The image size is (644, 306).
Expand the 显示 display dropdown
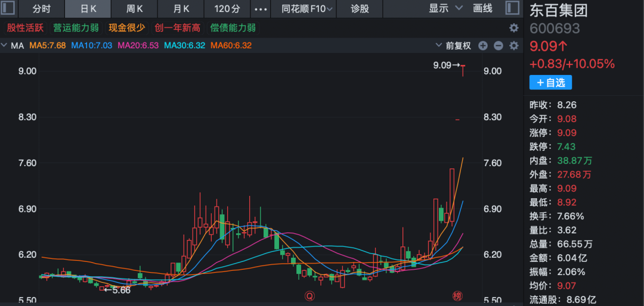(445, 9)
